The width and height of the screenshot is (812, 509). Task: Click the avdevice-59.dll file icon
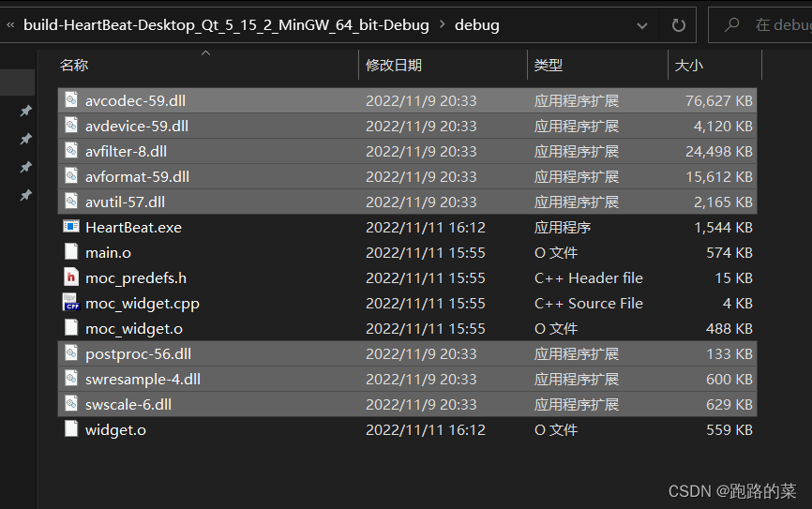[x=71, y=125]
